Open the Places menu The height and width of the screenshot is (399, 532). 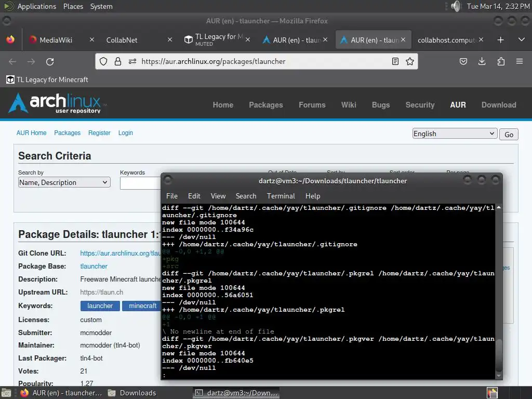pyautogui.click(x=73, y=6)
